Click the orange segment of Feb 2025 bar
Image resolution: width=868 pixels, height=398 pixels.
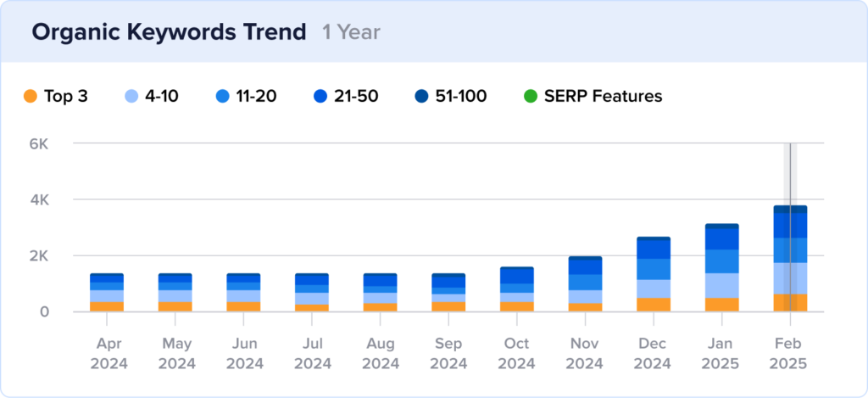pyautogui.click(x=790, y=303)
